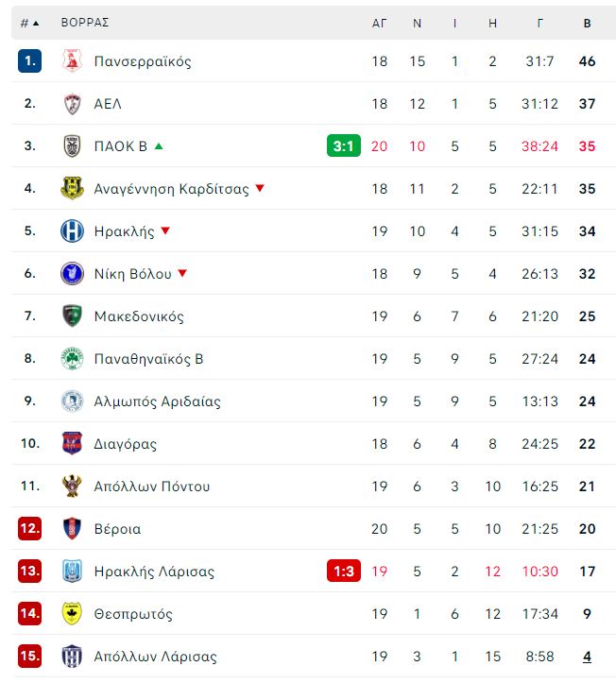Click the green up arrow beside ΠΑΟΚ Β
616x683 pixels.
pos(159,146)
